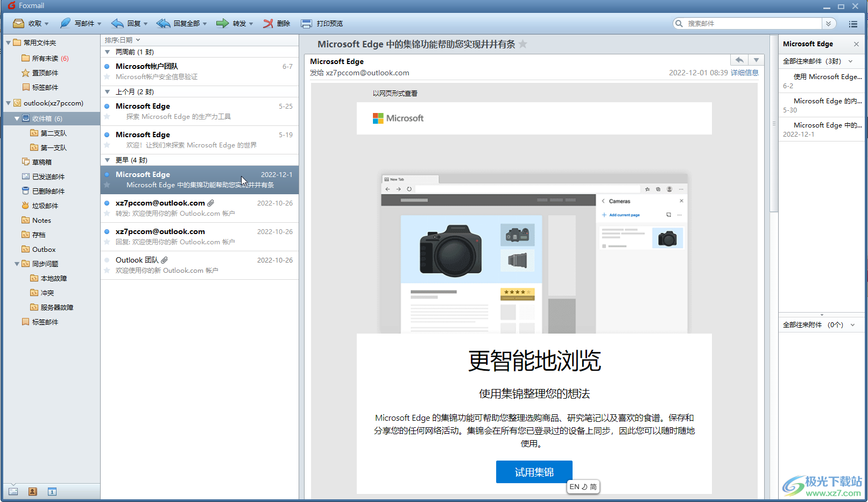Open 回复 dropdown arrow
868x502 pixels.
click(146, 24)
